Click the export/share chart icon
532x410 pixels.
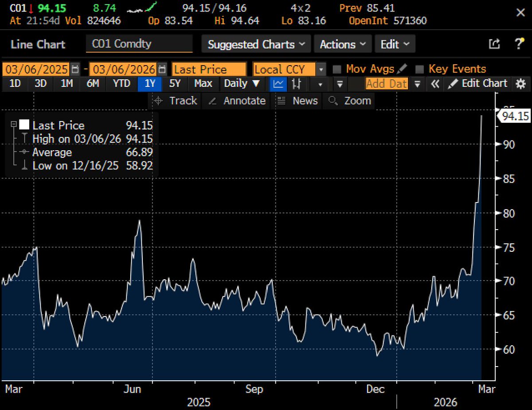click(494, 44)
